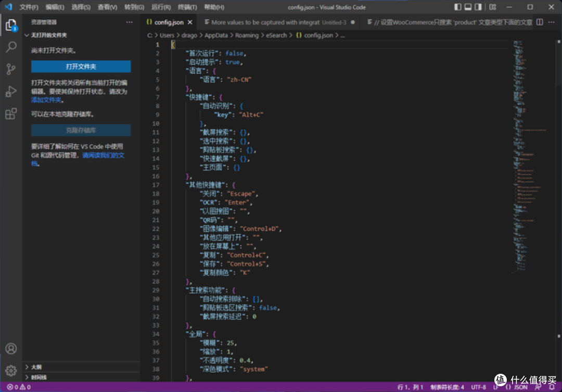Click Users in the breadcrumb path
Viewport: 562px width, 392px height.
[167, 35]
